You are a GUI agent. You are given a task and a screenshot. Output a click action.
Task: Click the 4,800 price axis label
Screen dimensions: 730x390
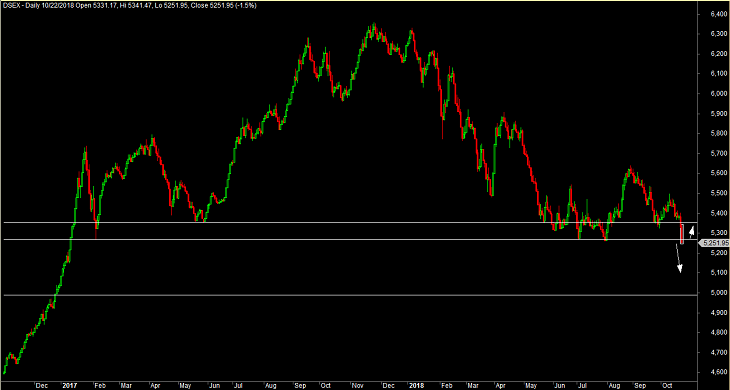pos(713,333)
